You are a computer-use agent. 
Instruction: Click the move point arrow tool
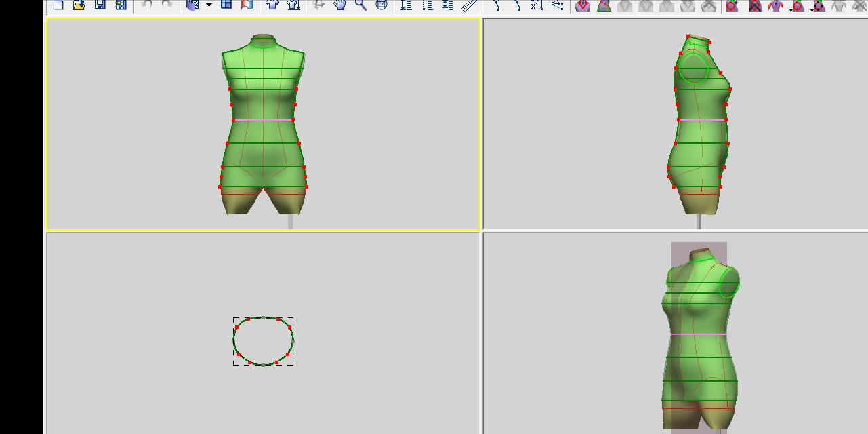point(558,5)
